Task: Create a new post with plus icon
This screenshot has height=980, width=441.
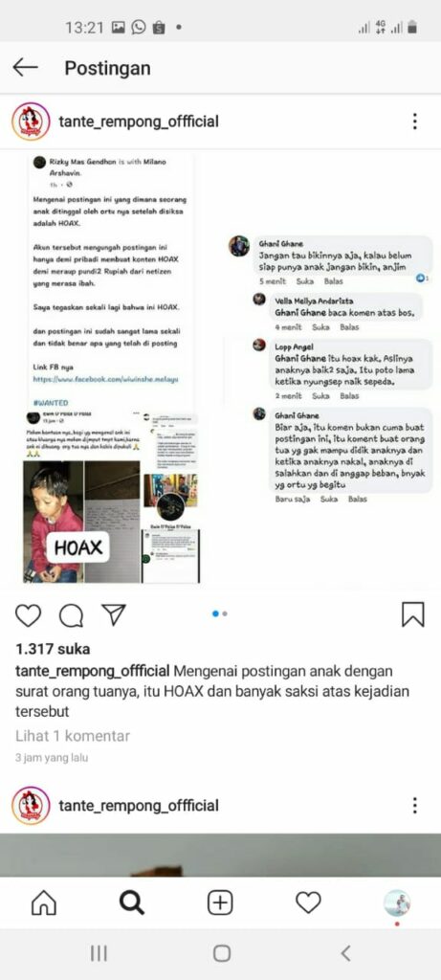Action: click(x=220, y=902)
